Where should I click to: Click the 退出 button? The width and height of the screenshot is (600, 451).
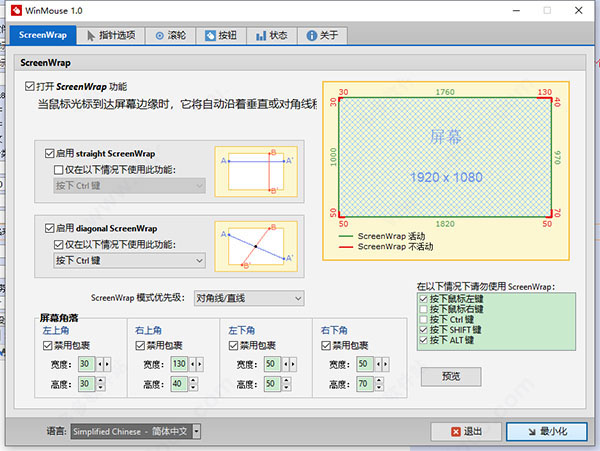click(x=466, y=431)
